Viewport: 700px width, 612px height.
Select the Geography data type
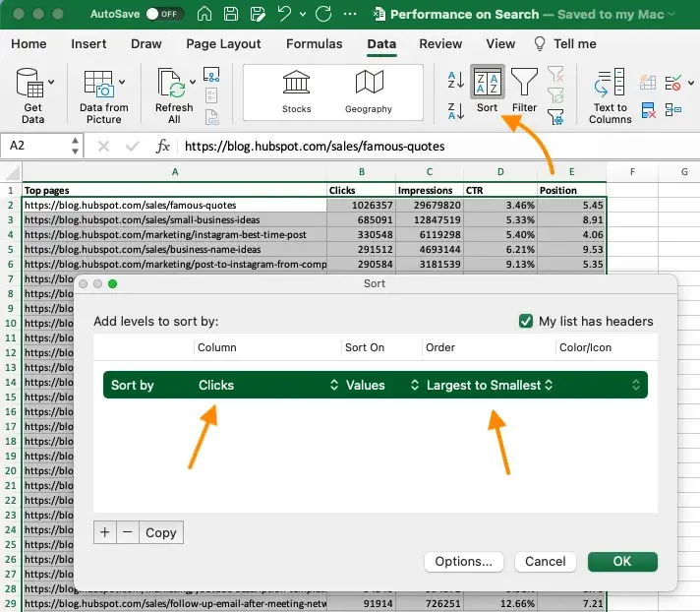coord(369,92)
